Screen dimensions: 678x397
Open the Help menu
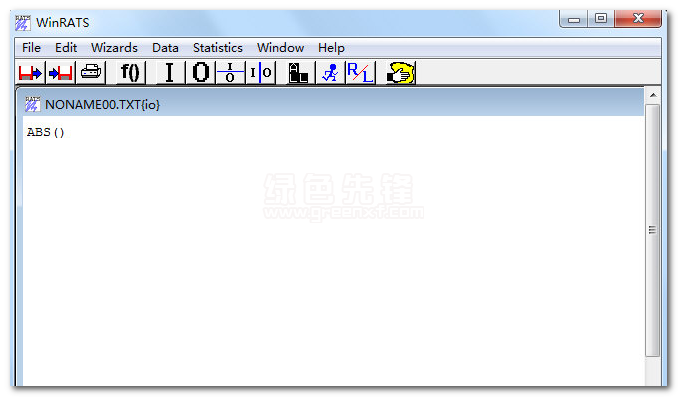331,48
